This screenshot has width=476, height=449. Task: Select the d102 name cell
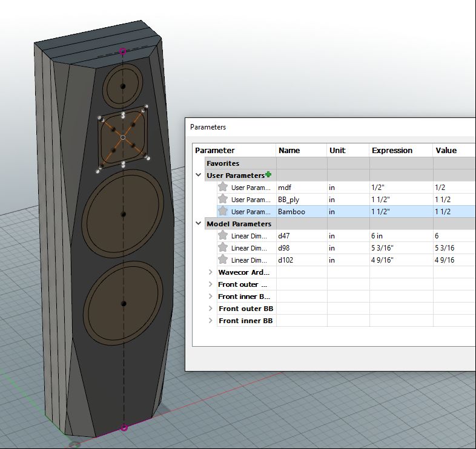pyautogui.click(x=302, y=260)
